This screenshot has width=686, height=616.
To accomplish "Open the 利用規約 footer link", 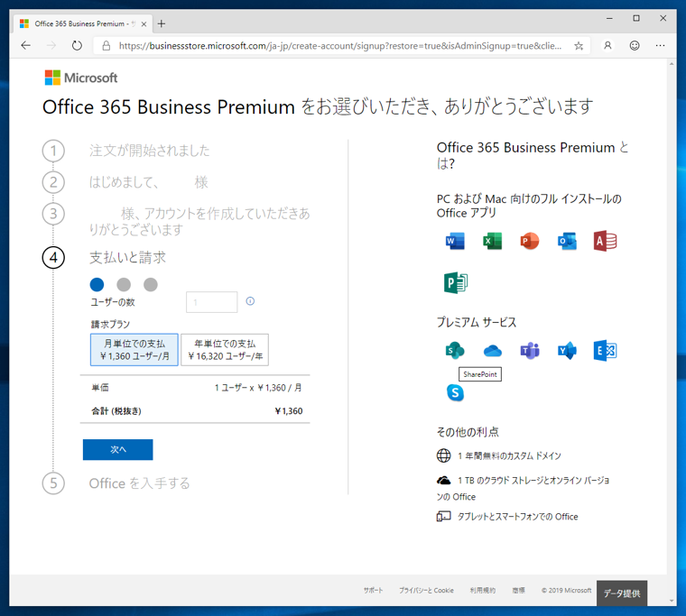I will 483,590.
